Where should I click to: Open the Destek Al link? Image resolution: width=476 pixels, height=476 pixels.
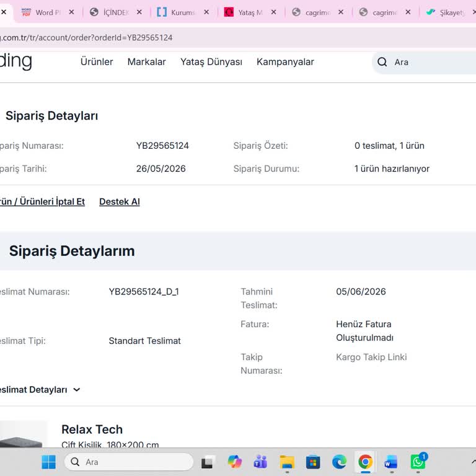pos(120,201)
